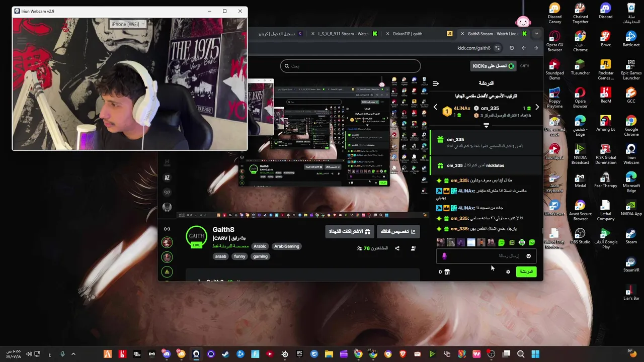This screenshot has height=362, width=644.
Task: Click the AZ icon in Kick sidebar
Action: (x=167, y=177)
